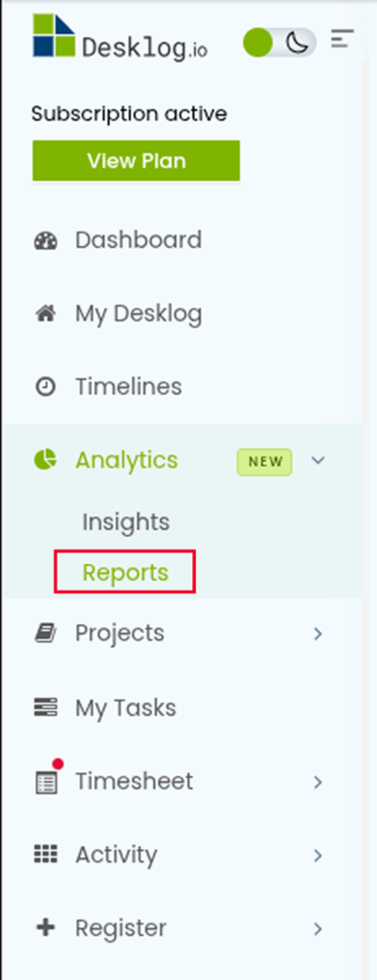Image resolution: width=377 pixels, height=980 pixels.
Task: Click the NEW badge beside Analytics
Action: tap(264, 462)
